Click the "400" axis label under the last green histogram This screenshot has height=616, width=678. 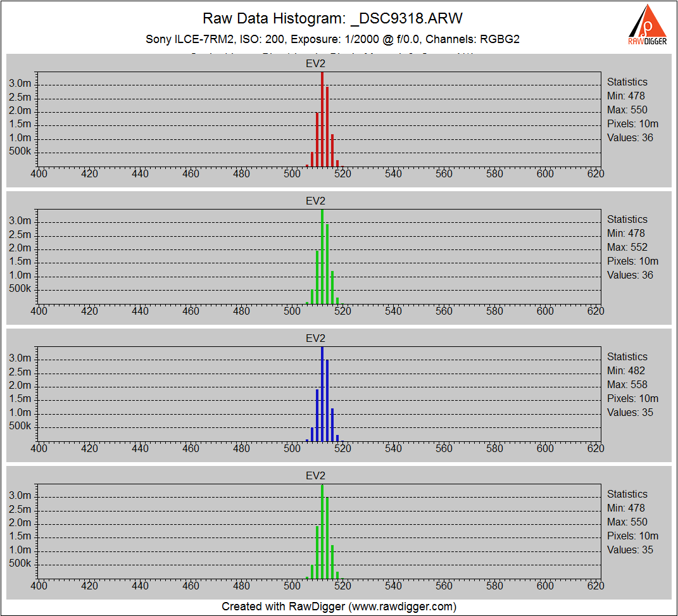click(x=39, y=586)
